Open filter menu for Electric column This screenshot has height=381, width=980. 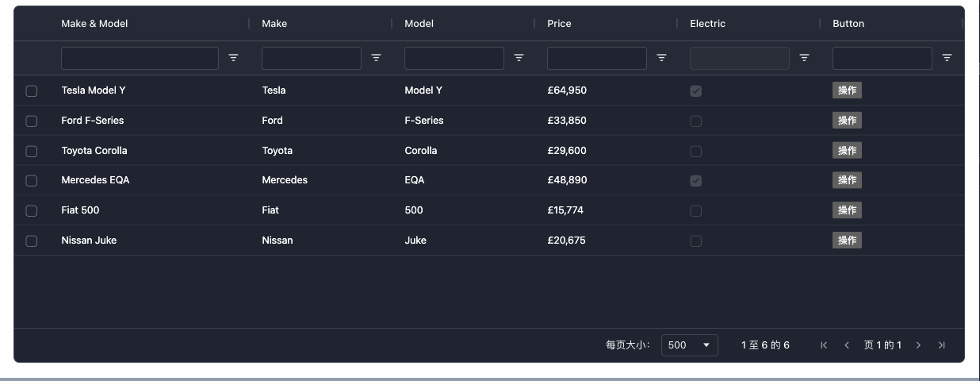click(804, 58)
